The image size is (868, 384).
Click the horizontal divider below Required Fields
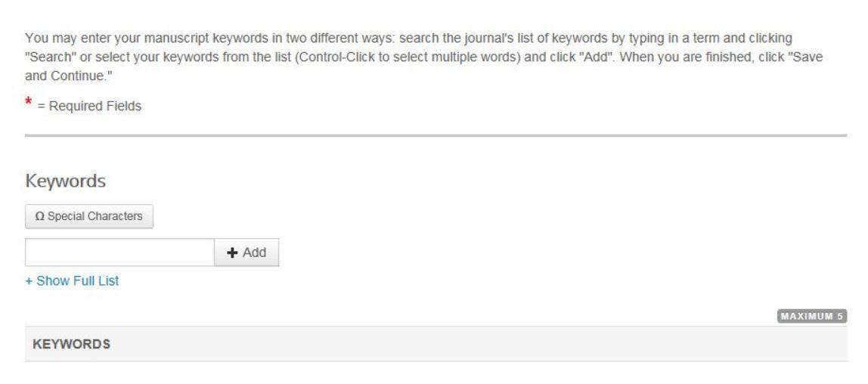[x=436, y=136]
